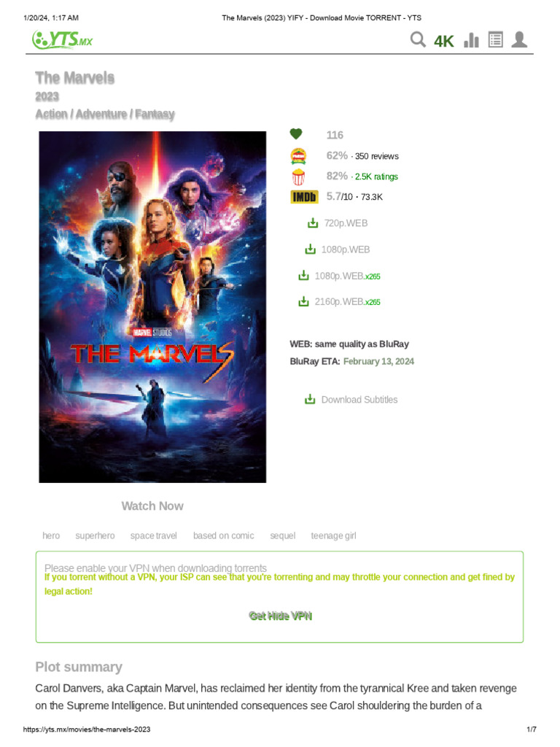Download the 1080p.WEB torrent
Image resolution: width=560 pixels, height=747 pixels.
[337, 249]
